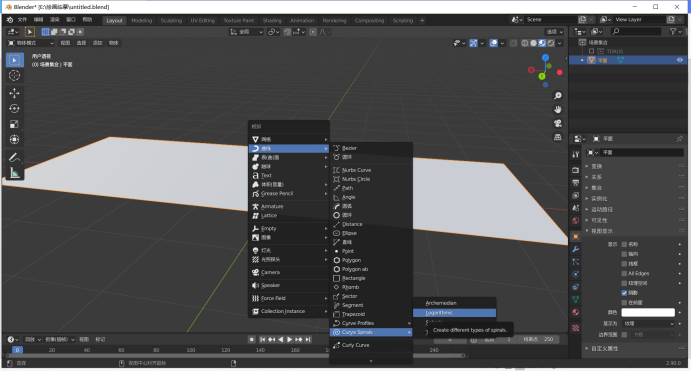The image size is (692, 371).
Task: Toggle X-ray view button
Action: pos(513,43)
